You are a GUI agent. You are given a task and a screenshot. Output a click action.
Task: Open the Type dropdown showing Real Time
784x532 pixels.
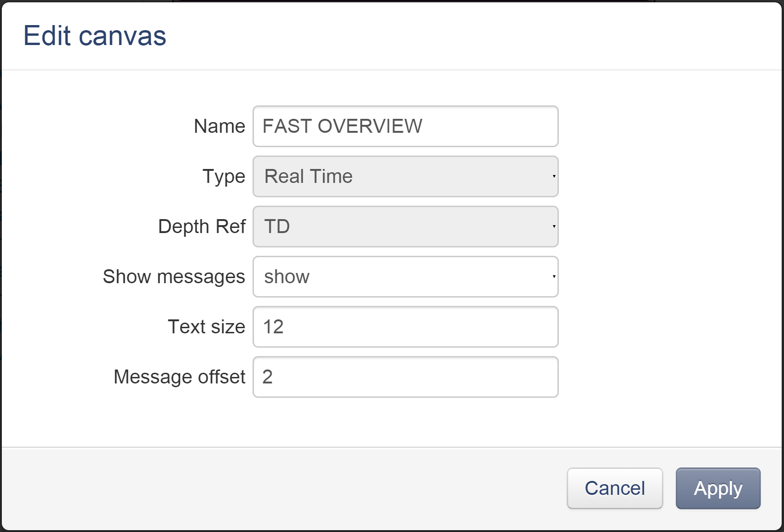405,176
